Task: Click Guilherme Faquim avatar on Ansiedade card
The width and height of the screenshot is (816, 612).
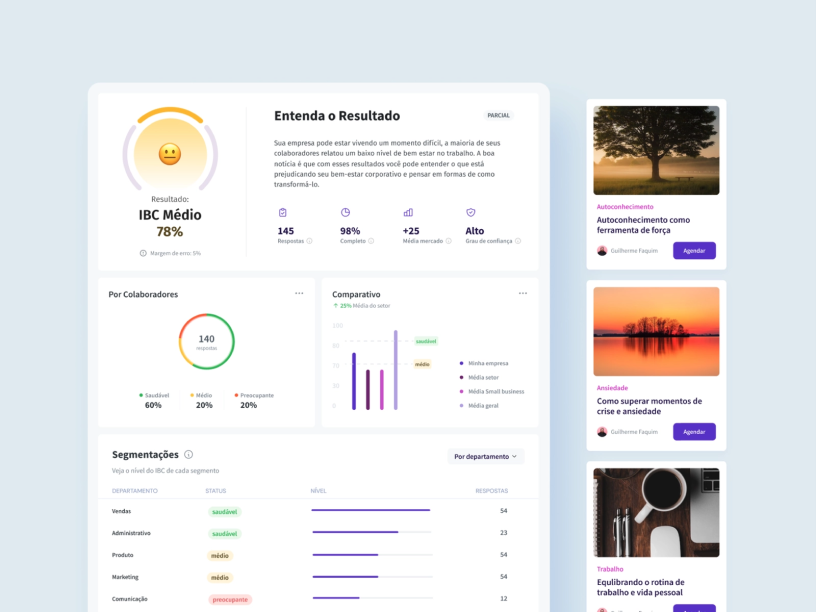Action: (602, 431)
